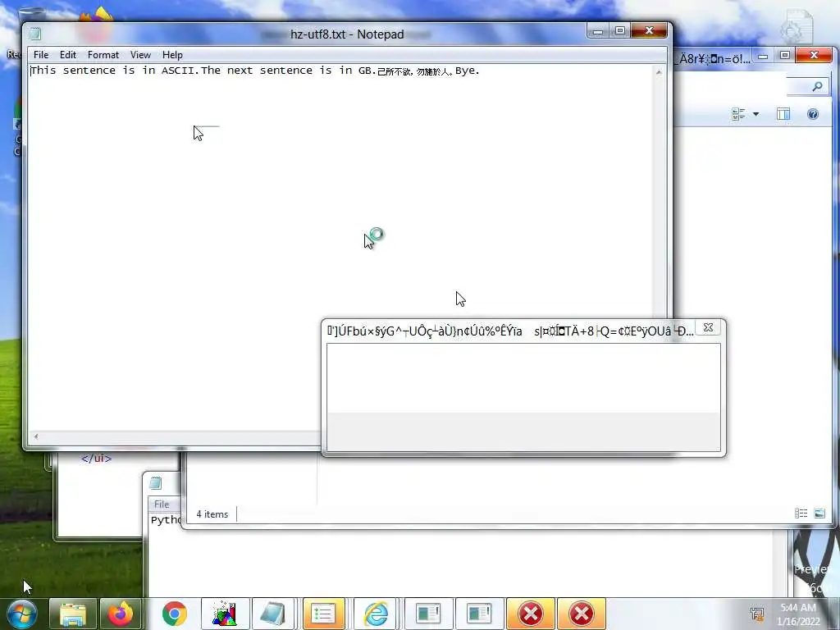
Task: Click the garbled title text of the small dialog
Action: 509,331
